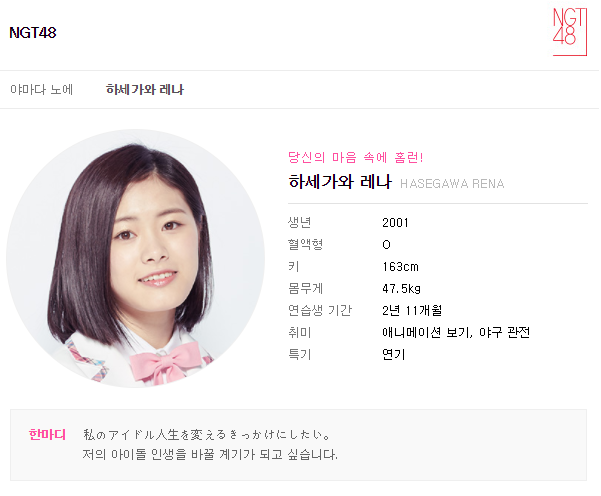Click the 생년 label
Viewport: 601px width, 496px height.
click(299, 222)
